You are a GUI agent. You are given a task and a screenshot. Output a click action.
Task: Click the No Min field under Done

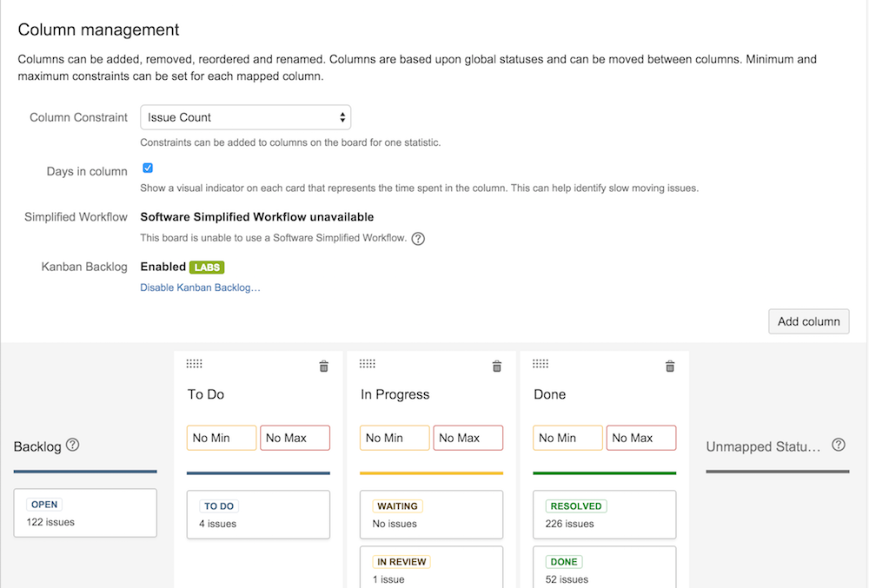click(567, 438)
